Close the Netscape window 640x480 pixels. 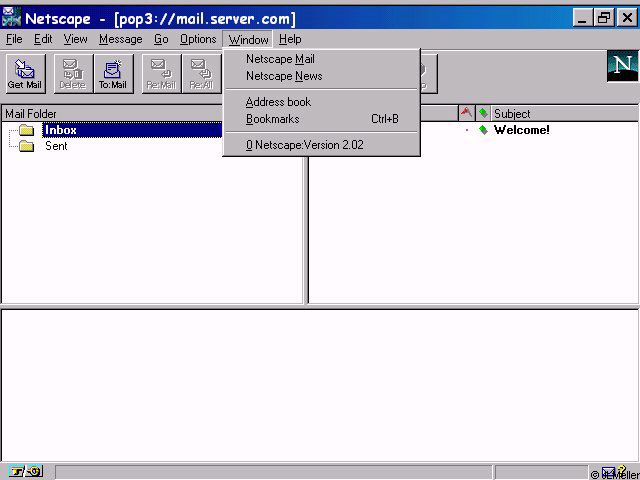[627, 18]
